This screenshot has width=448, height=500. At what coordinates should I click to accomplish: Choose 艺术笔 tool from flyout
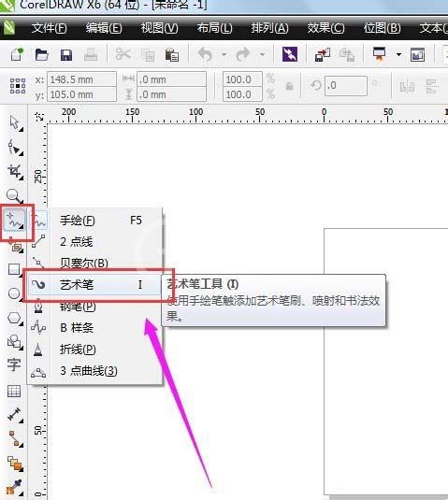[x=95, y=284]
